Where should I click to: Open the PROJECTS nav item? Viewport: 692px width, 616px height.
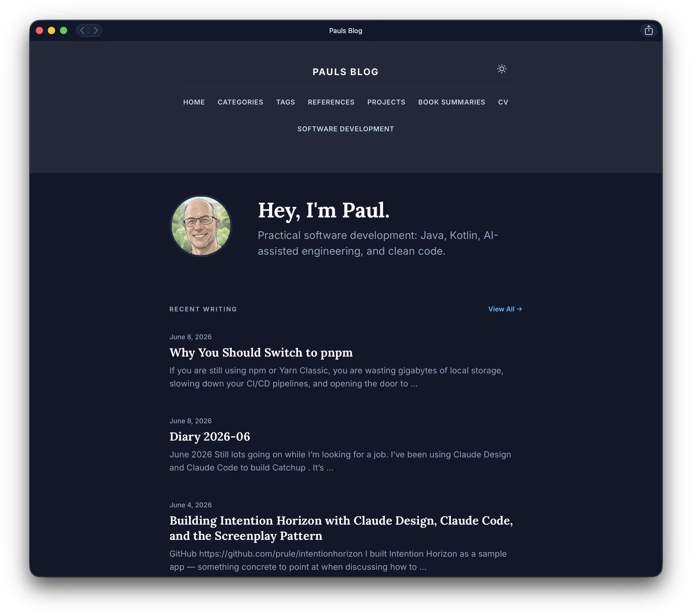[386, 102]
